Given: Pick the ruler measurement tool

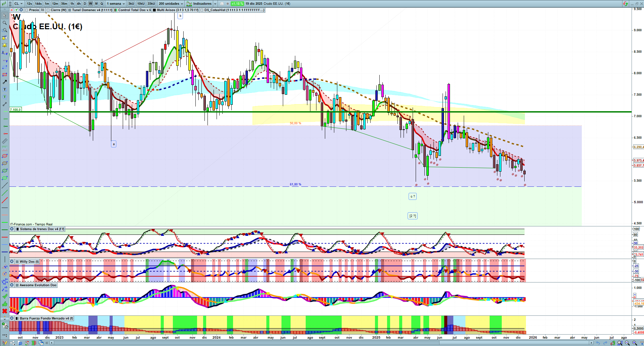Looking at the screenshot, I should 5,141.
